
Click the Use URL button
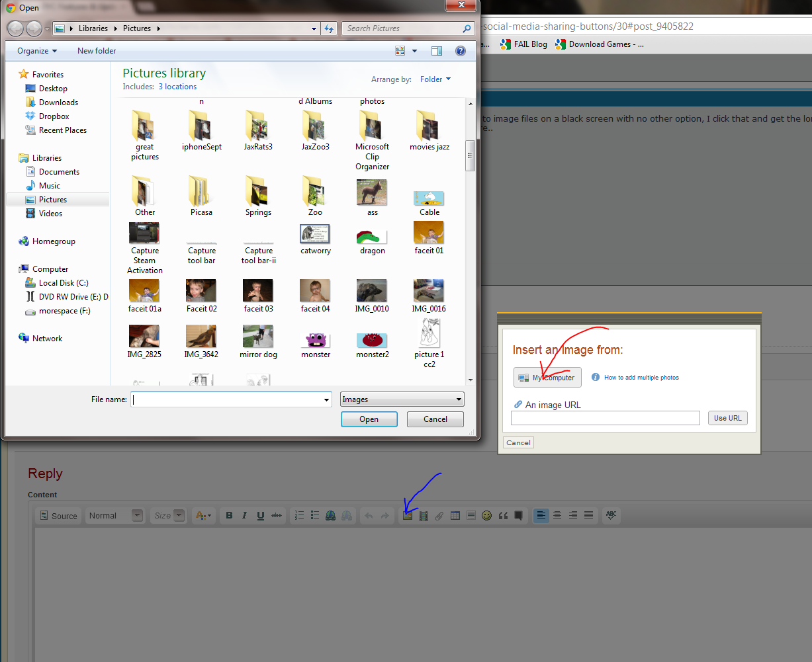pyautogui.click(x=727, y=418)
